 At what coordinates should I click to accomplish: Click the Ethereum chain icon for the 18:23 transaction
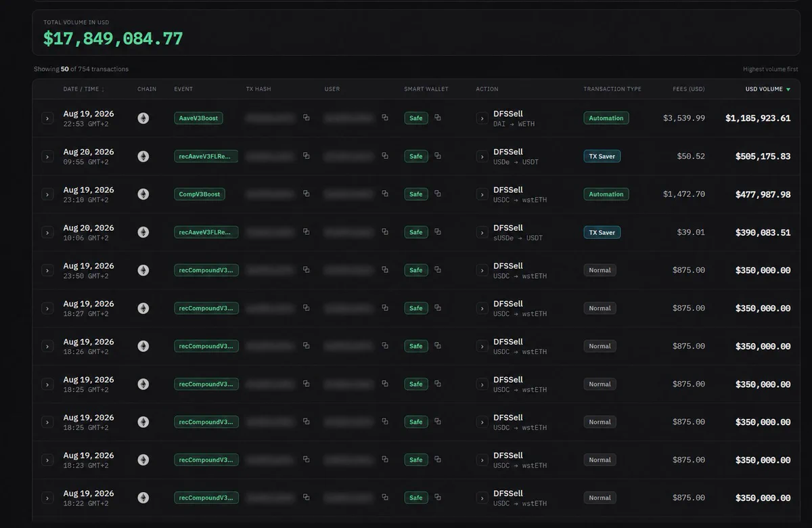143,460
